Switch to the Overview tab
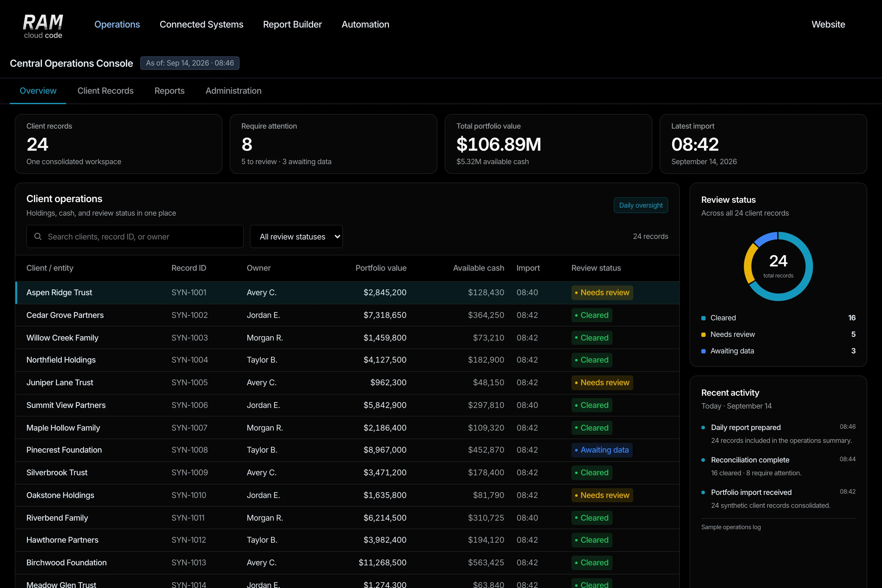The width and height of the screenshot is (882, 588). (38, 91)
